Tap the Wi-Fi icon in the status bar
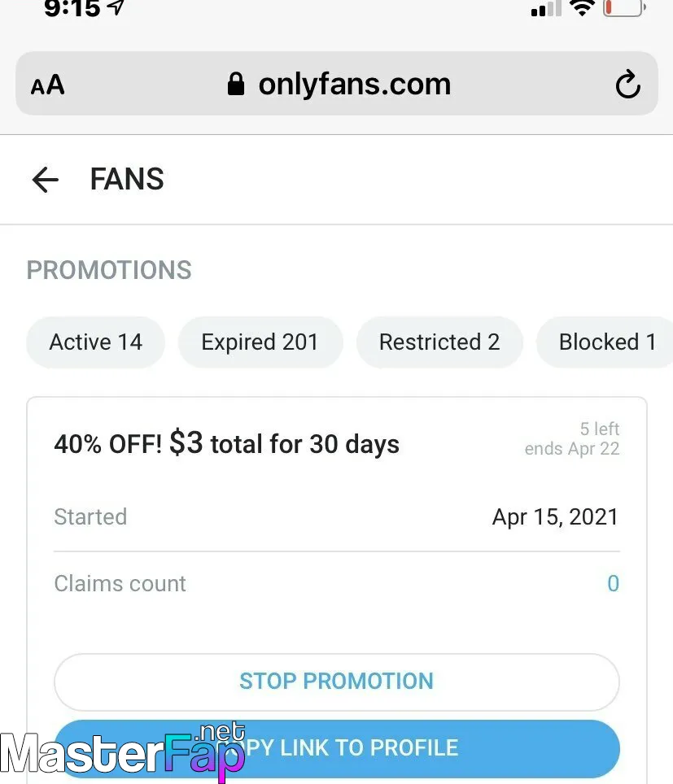 pos(583,7)
